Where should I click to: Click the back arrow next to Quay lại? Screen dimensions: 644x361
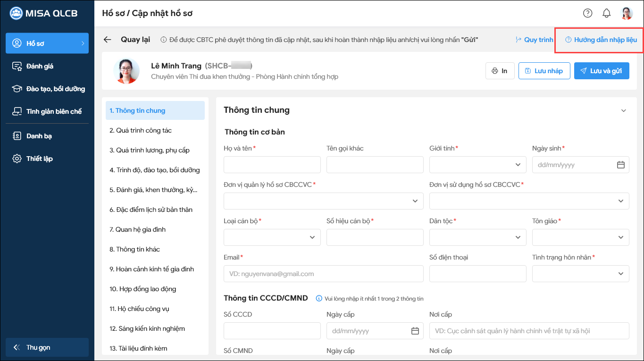coord(108,40)
